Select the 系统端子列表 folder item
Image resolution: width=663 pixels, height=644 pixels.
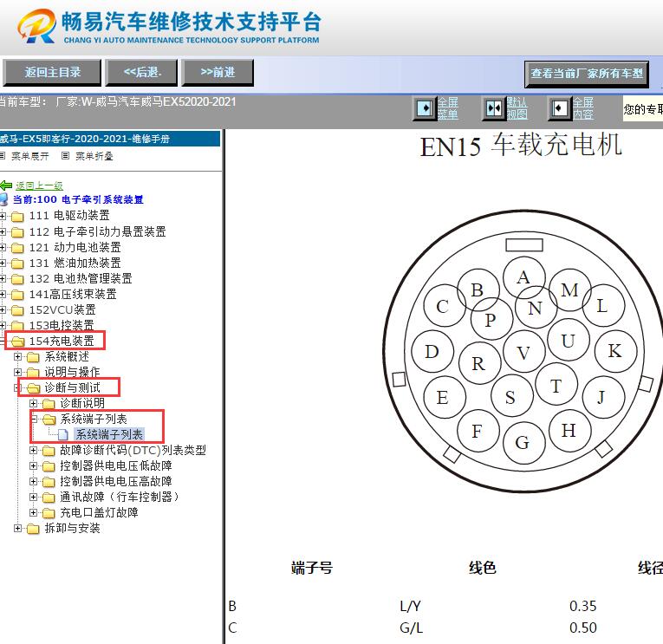click(x=94, y=419)
